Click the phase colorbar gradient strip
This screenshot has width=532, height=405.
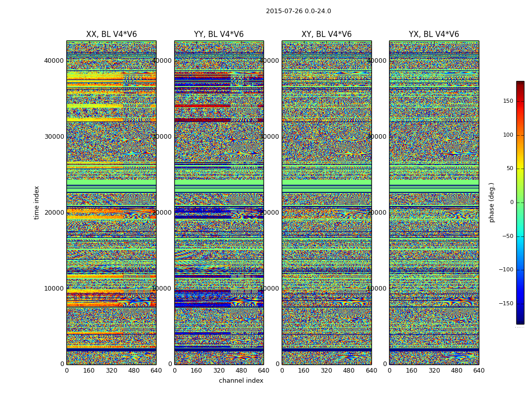pyautogui.click(x=520, y=202)
